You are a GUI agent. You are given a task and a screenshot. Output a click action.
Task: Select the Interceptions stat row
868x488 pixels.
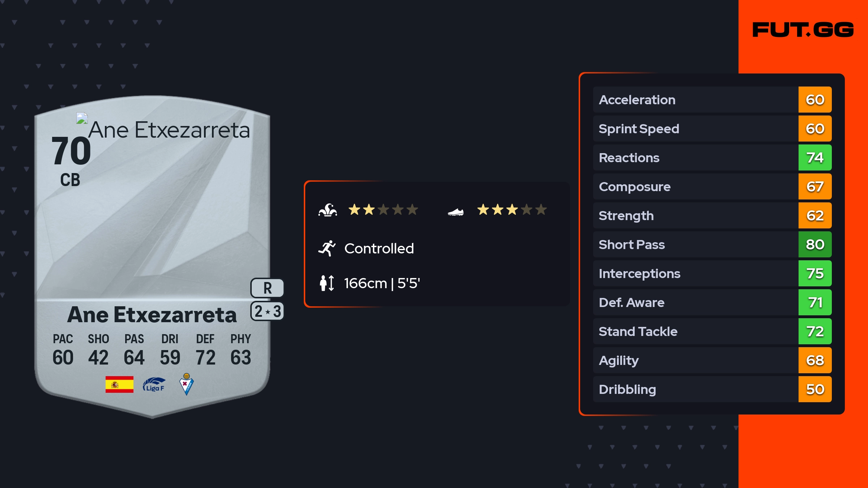coord(695,273)
